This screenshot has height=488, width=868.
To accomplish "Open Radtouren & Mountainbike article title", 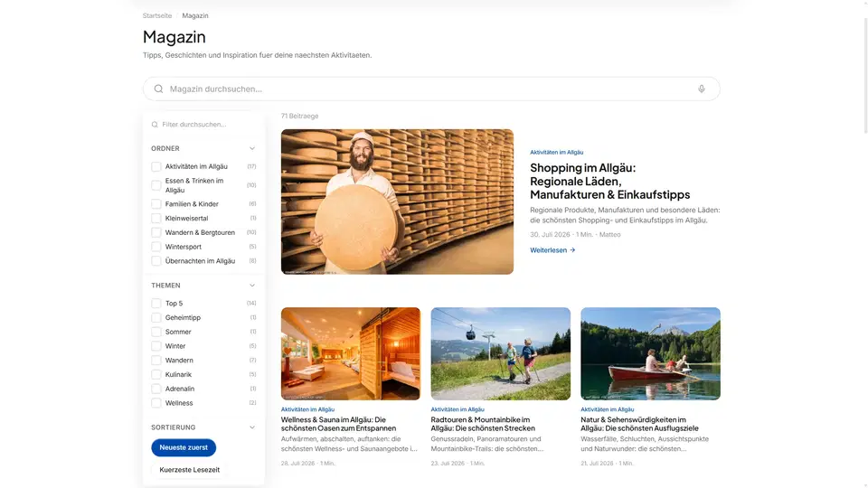I will coord(483,424).
